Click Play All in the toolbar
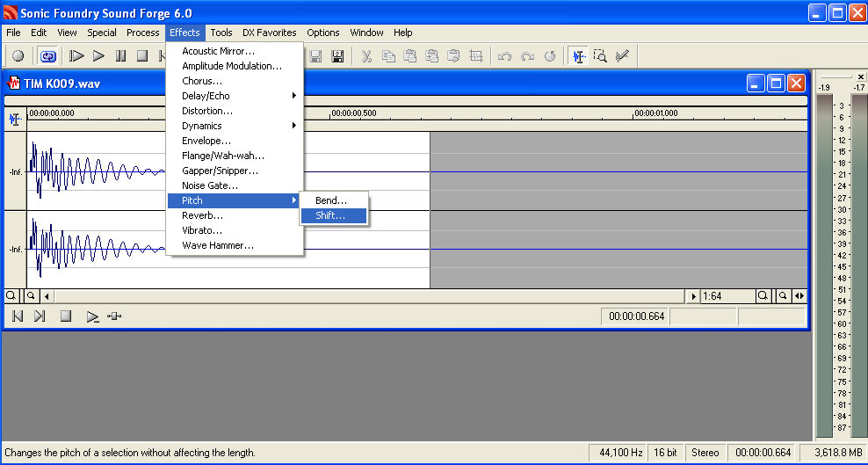This screenshot has width=868, height=465. pyautogui.click(x=77, y=56)
